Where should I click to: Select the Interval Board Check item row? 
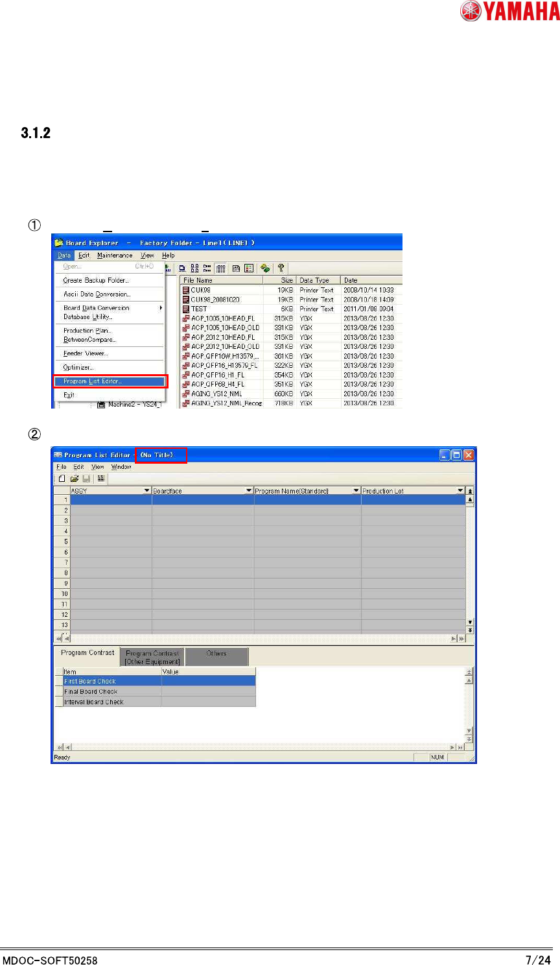coord(156,702)
